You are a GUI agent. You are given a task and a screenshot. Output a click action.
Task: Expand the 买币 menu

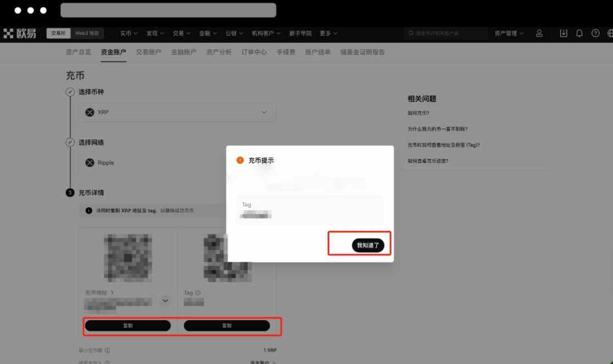[129, 33]
